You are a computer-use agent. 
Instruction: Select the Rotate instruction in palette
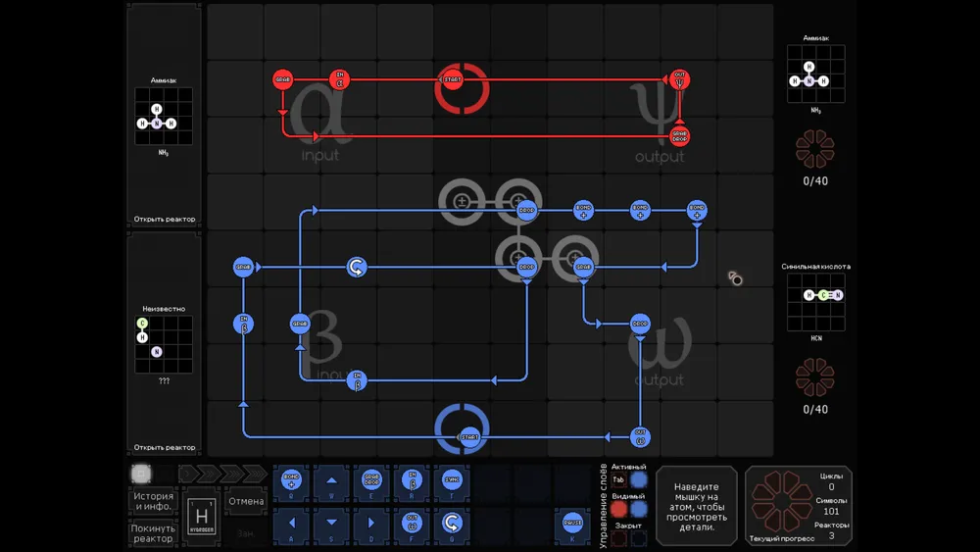click(x=452, y=522)
